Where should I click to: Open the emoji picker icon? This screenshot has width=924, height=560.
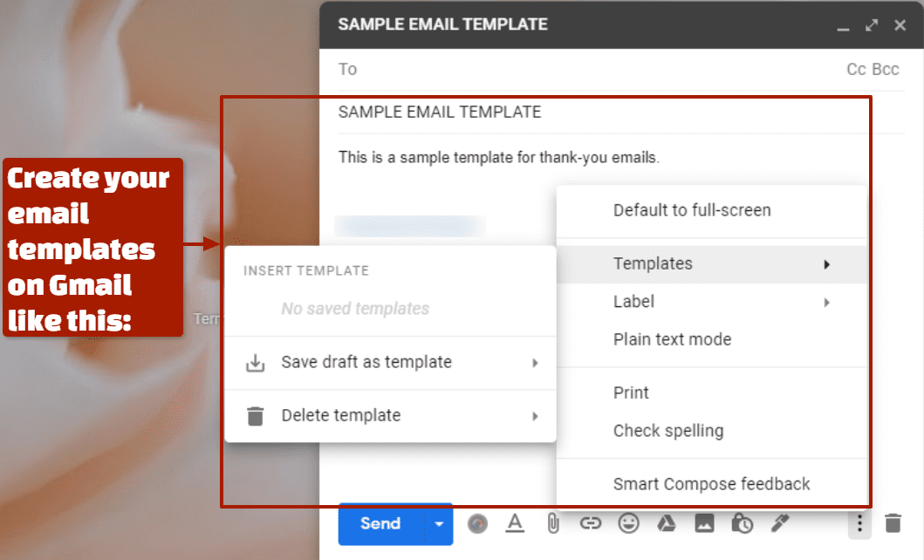628,523
